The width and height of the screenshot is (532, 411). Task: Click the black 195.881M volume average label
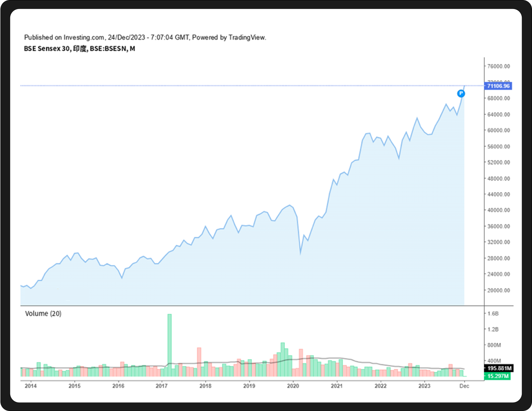point(498,368)
